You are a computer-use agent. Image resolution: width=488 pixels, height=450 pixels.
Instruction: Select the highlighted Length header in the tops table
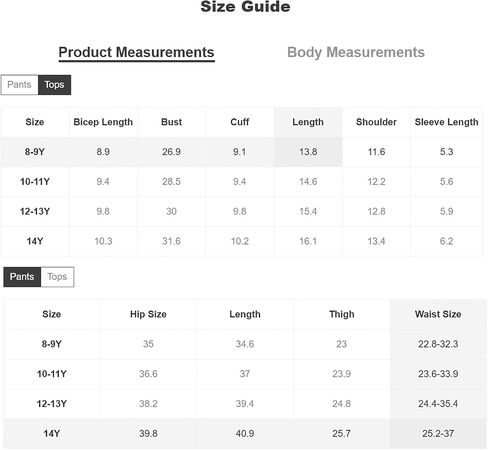click(x=308, y=122)
